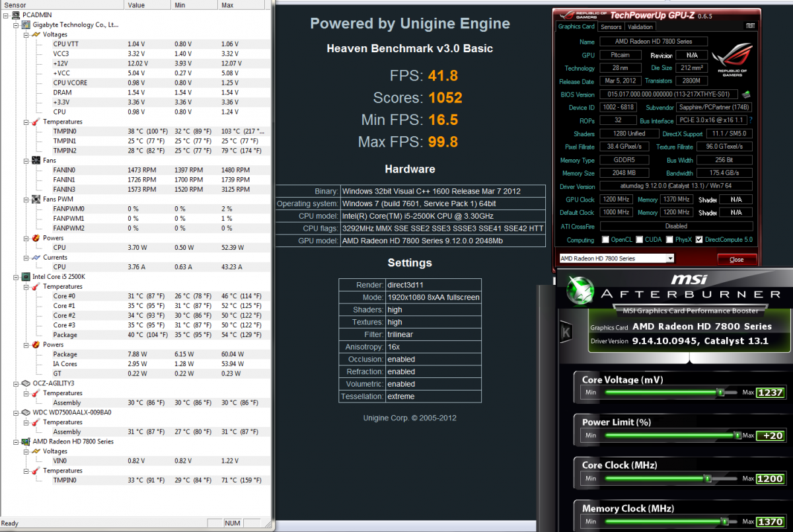The image size is (793, 532).
Task: Collapse the Intel Core i5 2500K node
Action: pyautogui.click(x=16, y=276)
